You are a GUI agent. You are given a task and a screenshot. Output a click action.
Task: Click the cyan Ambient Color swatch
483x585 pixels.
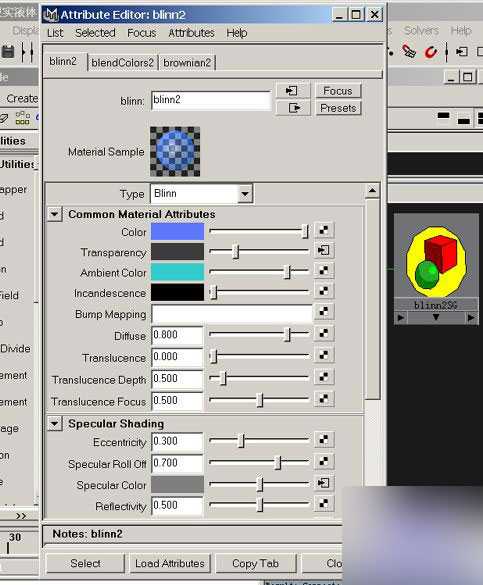click(178, 272)
